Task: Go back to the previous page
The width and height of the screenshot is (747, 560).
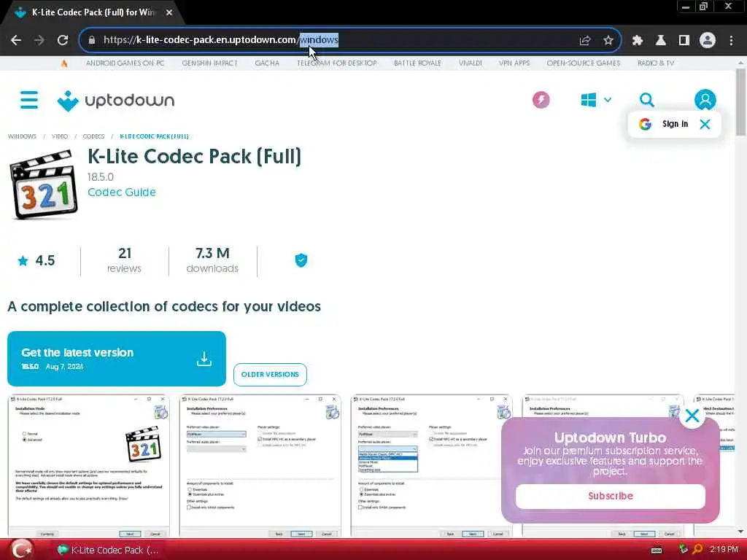Action: 16,41
